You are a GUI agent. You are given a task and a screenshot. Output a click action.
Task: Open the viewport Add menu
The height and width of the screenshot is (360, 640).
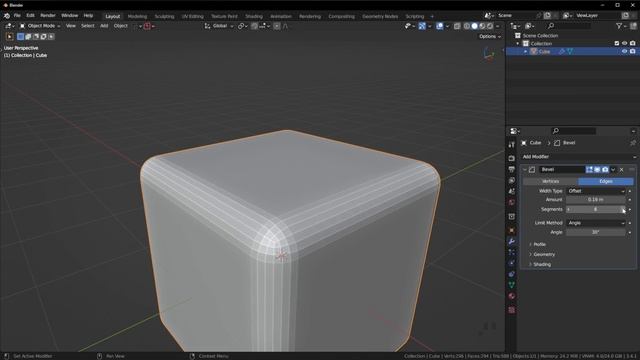(104, 26)
